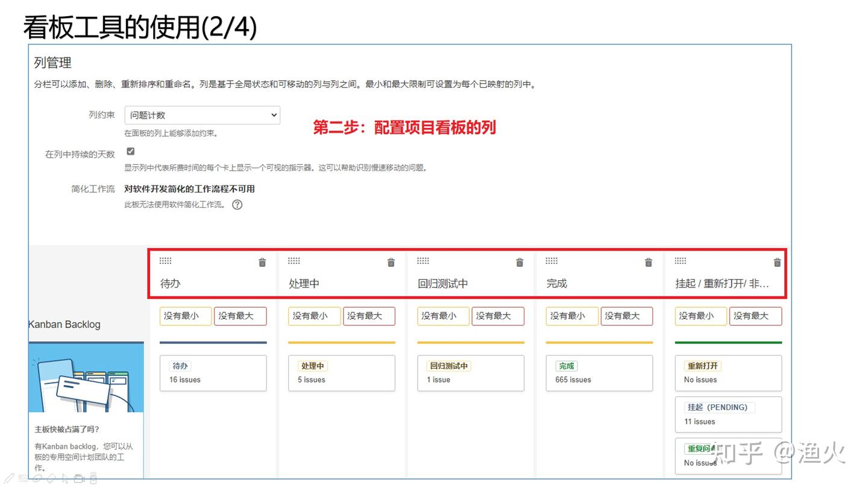
Task: Open the 列约束 dropdown showing 问题计数
Action: (202, 115)
